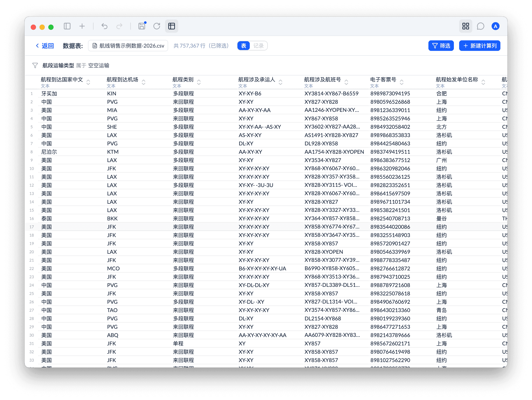Select airport cell KTM
The height and width of the screenshot is (400, 532).
point(113,152)
